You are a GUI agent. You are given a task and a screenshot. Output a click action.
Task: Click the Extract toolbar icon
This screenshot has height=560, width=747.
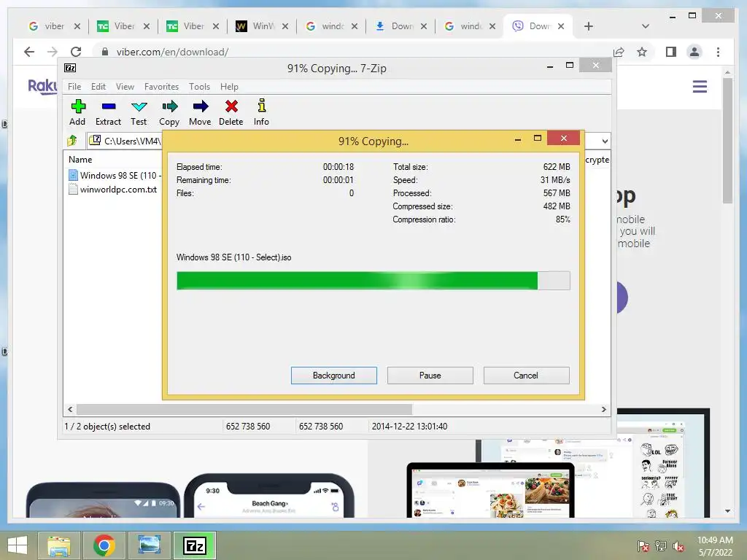108,112
